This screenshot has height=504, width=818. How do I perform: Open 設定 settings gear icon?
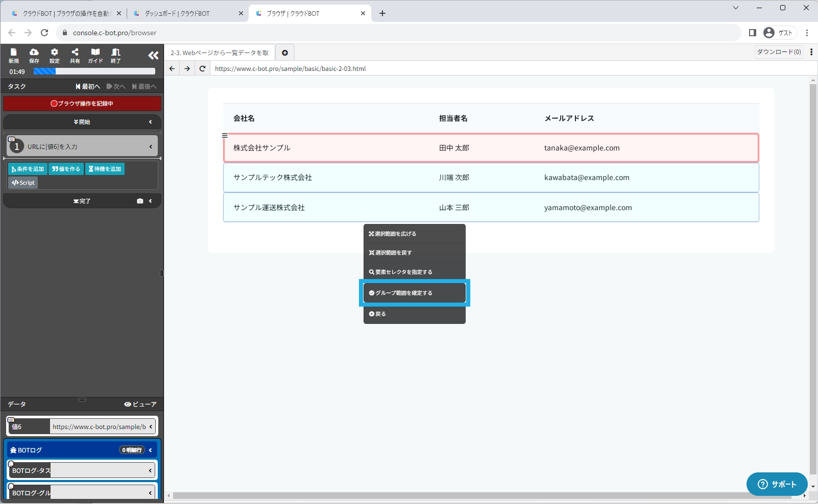pyautogui.click(x=55, y=55)
